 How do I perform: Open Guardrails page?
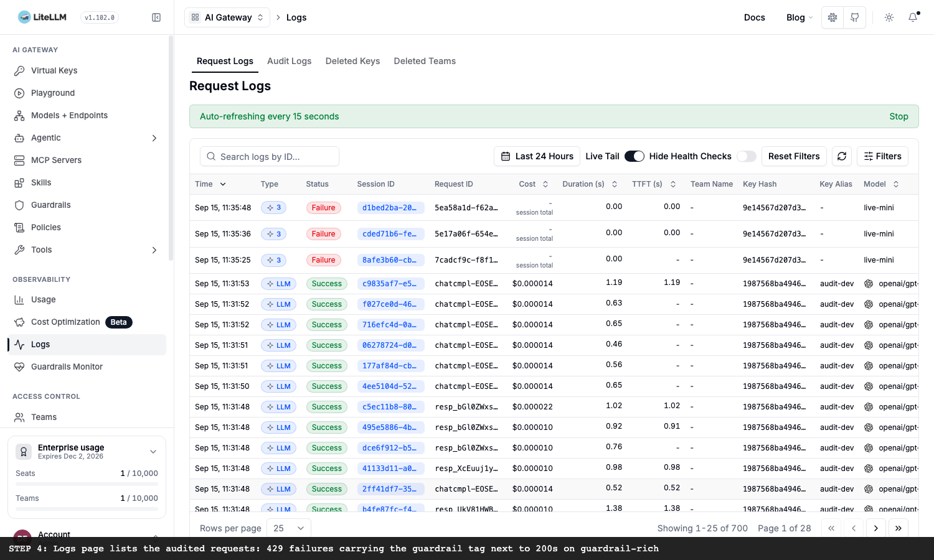pyautogui.click(x=87, y=205)
